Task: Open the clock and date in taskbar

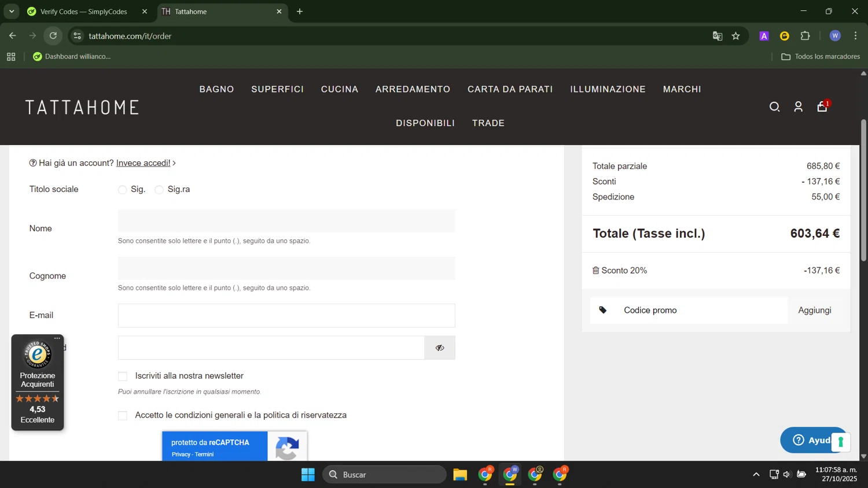Action: click(x=836, y=475)
